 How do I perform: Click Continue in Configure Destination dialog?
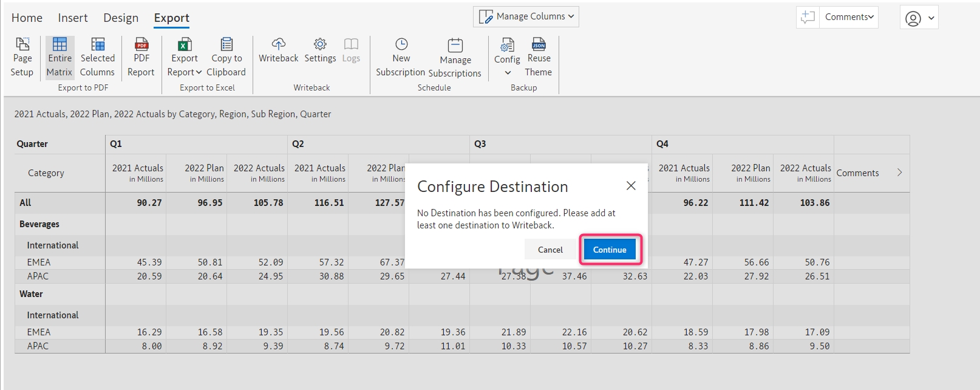(610, 250)
